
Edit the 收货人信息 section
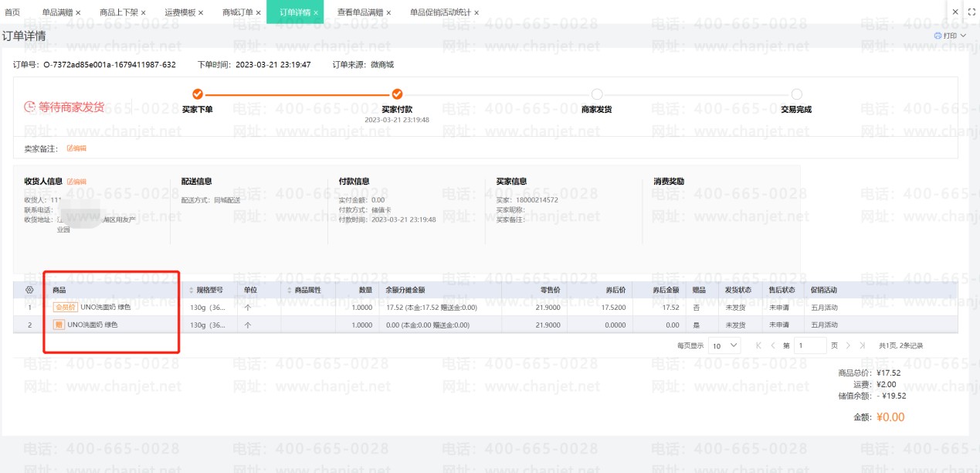tap(76, 182)
